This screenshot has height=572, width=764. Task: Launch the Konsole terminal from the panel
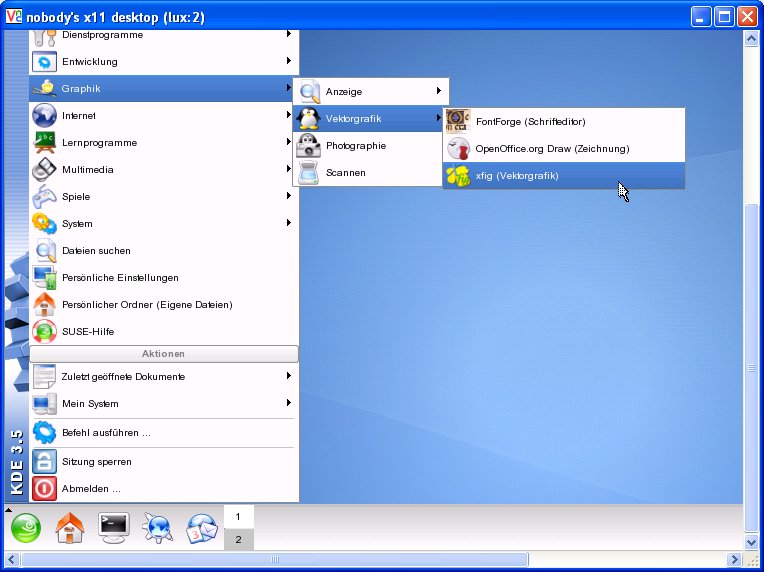pos(114,528)
